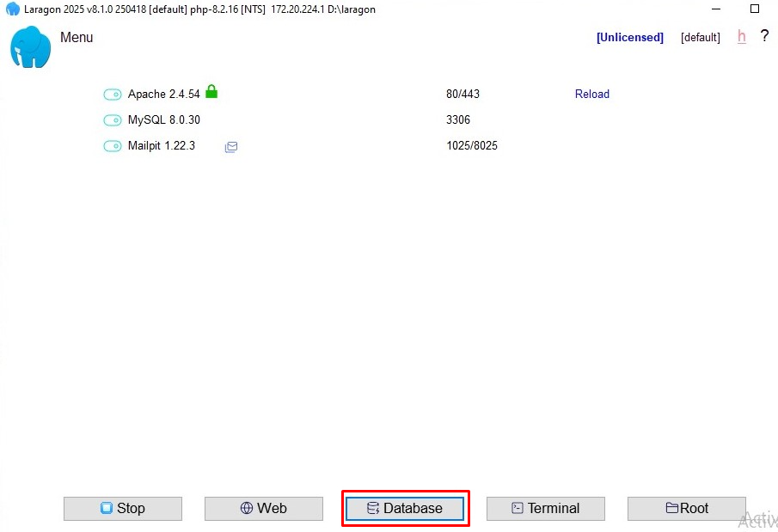Reload the Apache server
The image size is (778, 532).
click(x=591, y=95)
